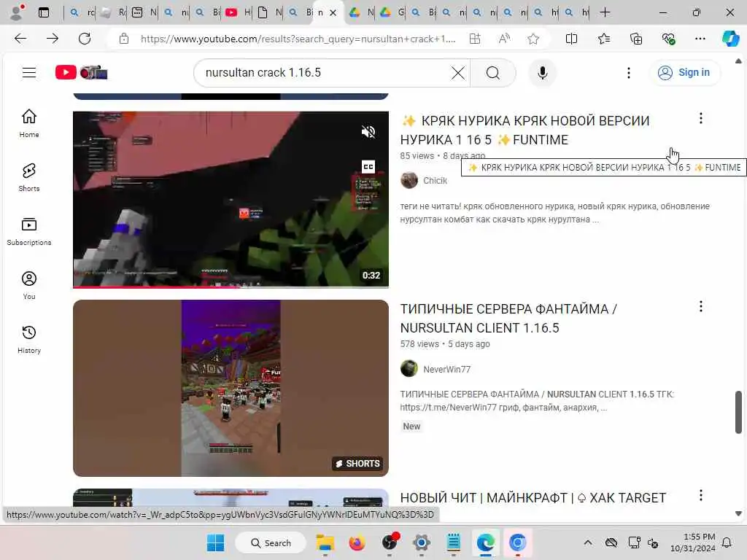Unmute the video preview speaker icon
Screen dimensions: 747x560
[x=368, y=132]
